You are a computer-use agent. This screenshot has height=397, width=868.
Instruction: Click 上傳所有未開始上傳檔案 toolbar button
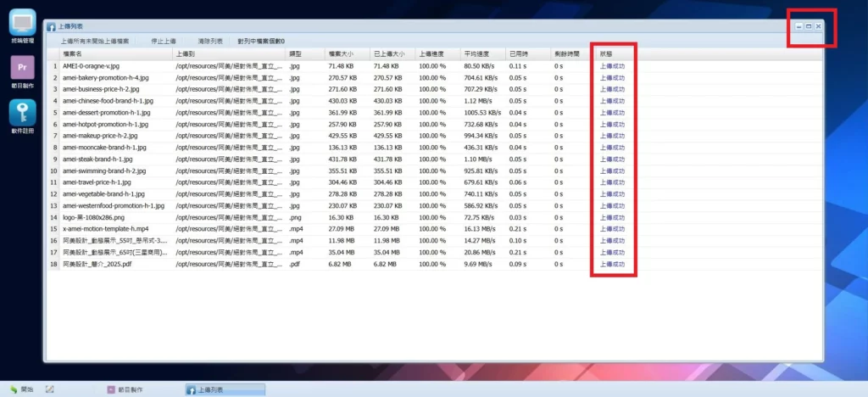(95, 41)
